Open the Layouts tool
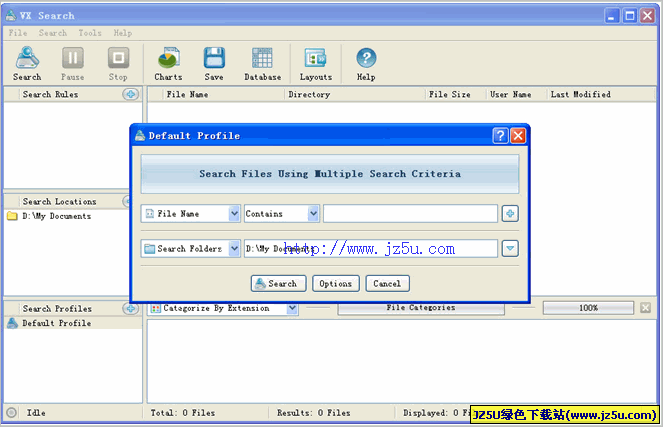Image resolution: width=663 pixels, height=427 pixels. (315, 63)
